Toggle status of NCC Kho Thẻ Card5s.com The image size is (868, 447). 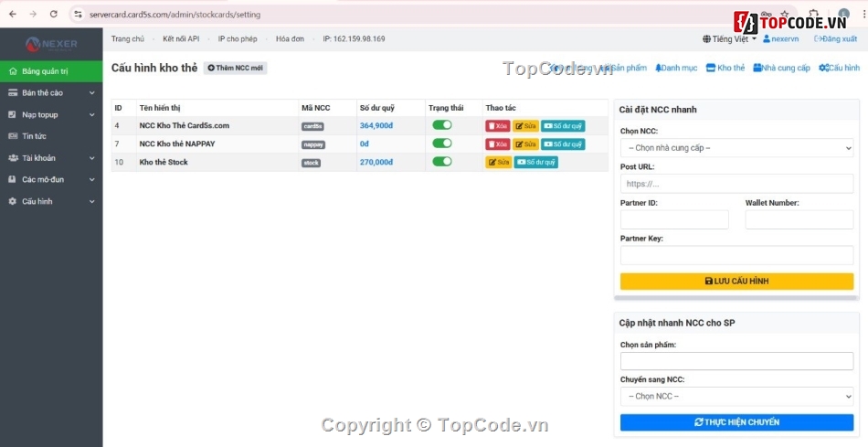(x=441, y=125)
